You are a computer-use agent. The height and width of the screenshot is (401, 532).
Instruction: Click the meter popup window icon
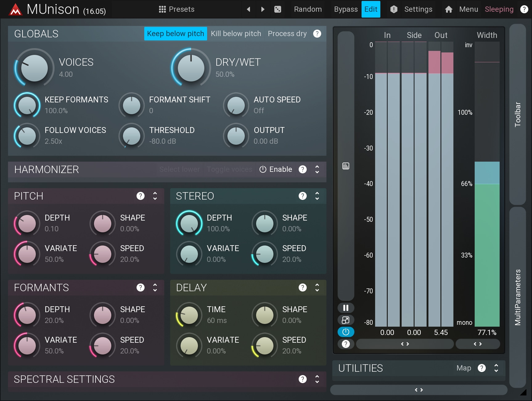(x=346, y=320)
